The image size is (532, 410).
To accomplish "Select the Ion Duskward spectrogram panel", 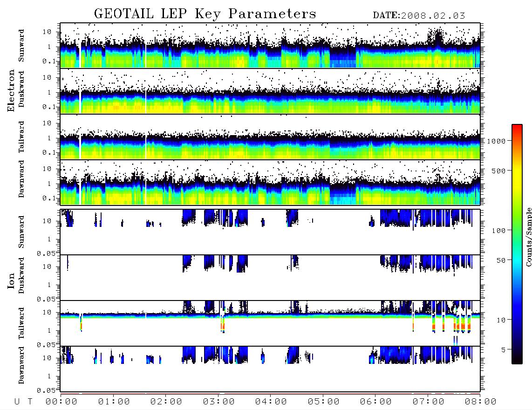I will [x=270, y=278].
